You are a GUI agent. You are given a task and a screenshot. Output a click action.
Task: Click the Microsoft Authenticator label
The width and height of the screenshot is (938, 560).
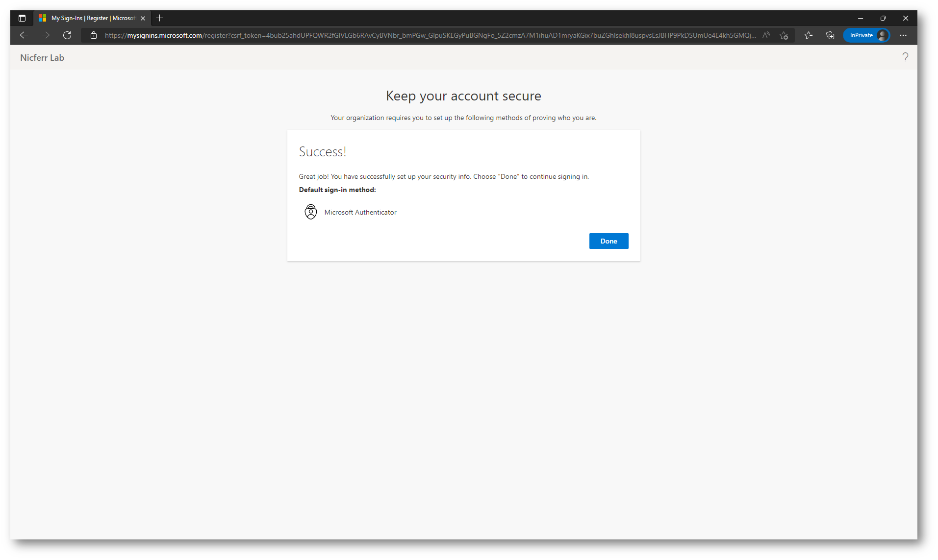[x=360, y=212]
